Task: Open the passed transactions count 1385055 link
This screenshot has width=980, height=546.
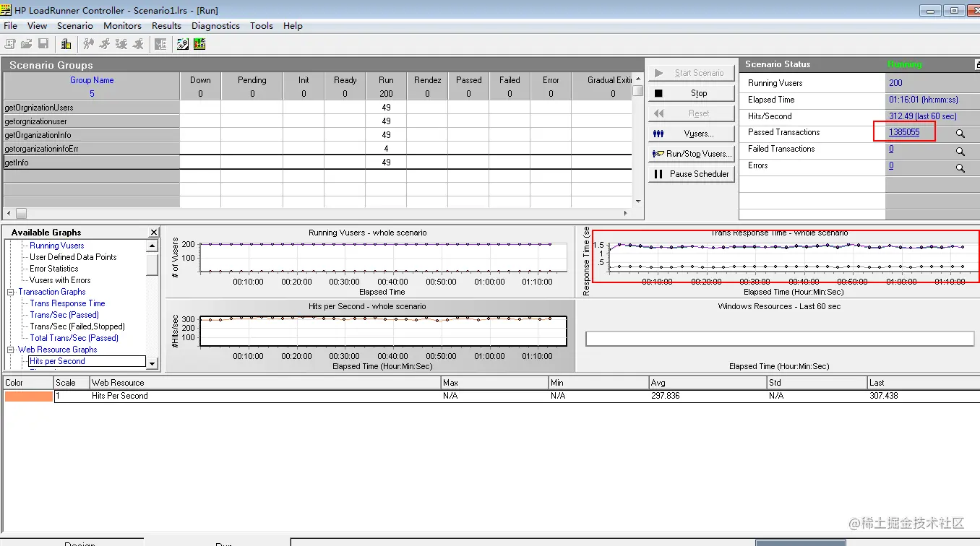Action: [904, 132]
